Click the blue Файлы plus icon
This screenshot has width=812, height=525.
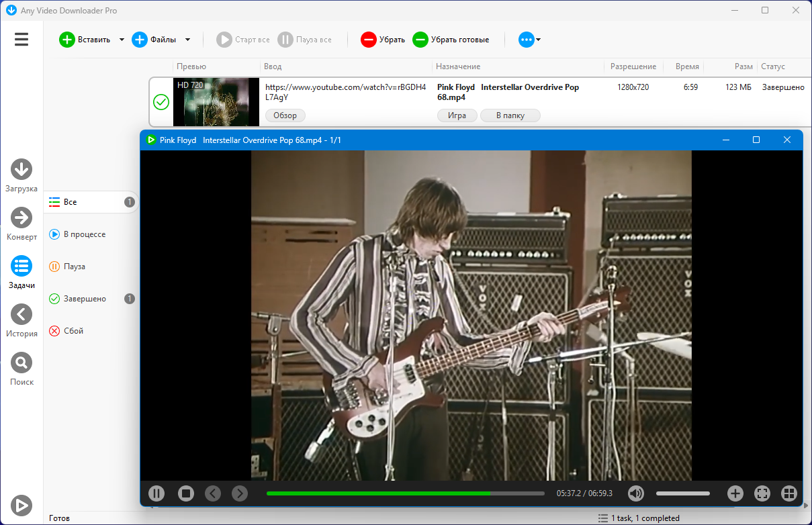coord(140,40)
